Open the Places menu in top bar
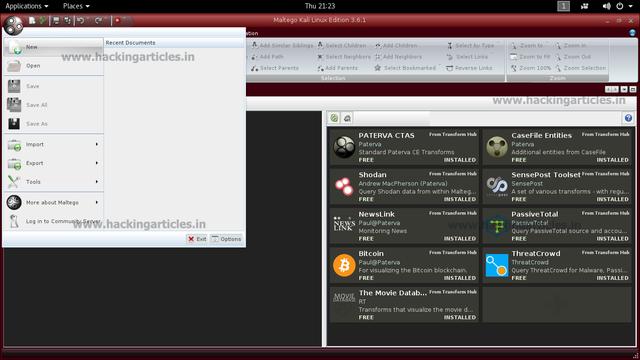Viewport: 640px width, 360px height. 76,6
